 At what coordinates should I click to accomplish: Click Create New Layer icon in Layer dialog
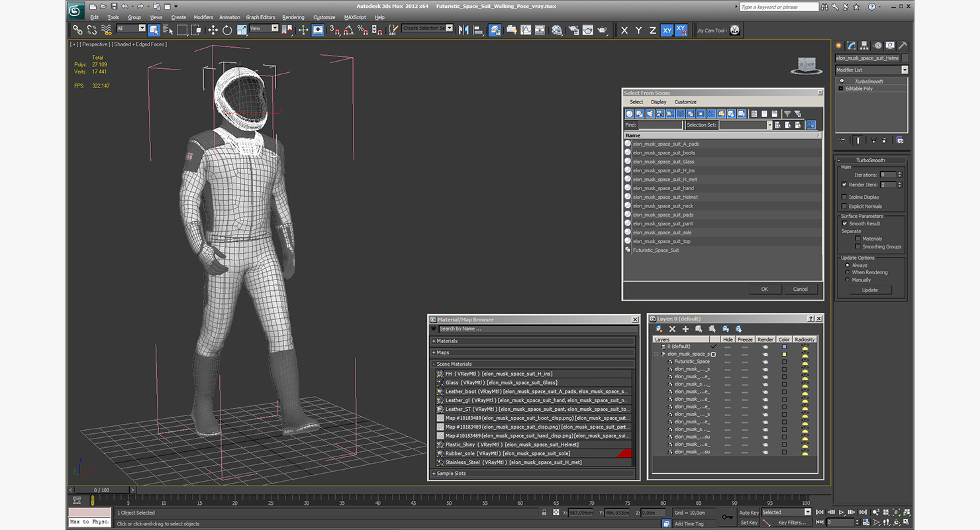tap(659, 329)
